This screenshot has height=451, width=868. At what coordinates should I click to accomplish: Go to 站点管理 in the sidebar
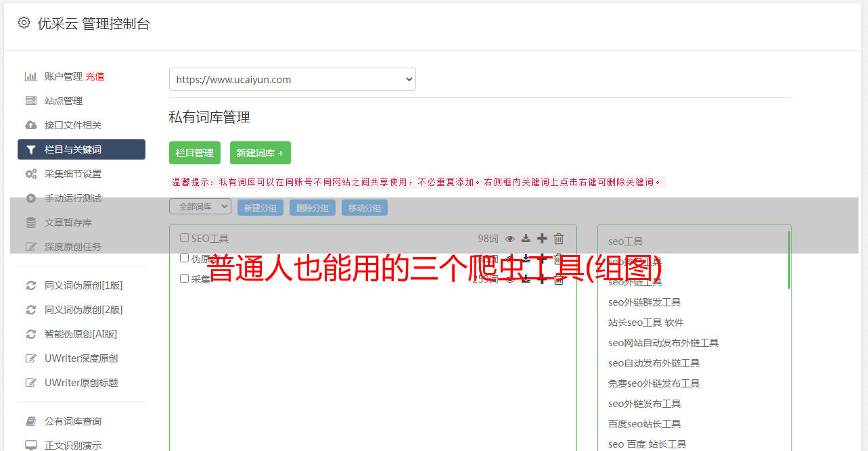click(64, 101)
